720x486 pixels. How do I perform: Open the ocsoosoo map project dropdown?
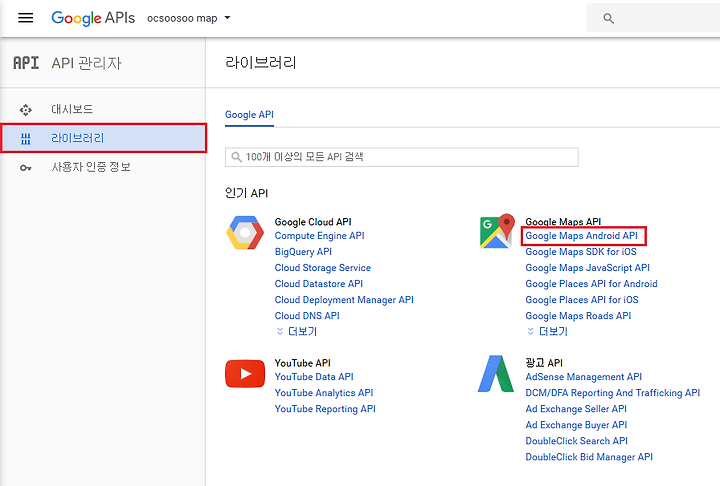coord(189,18)
